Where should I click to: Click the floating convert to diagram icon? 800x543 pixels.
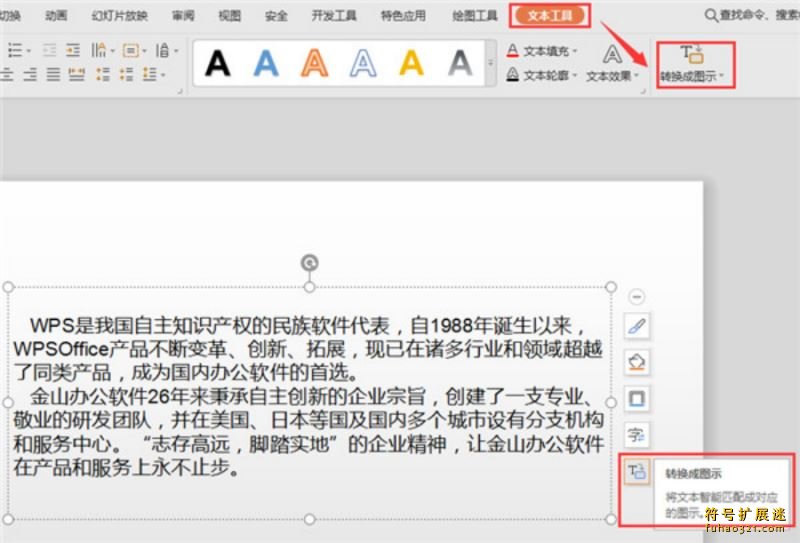(637, 472)
